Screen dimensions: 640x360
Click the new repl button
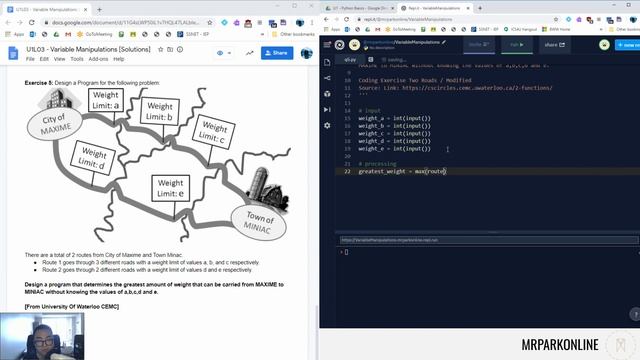[x=627, y=45]
